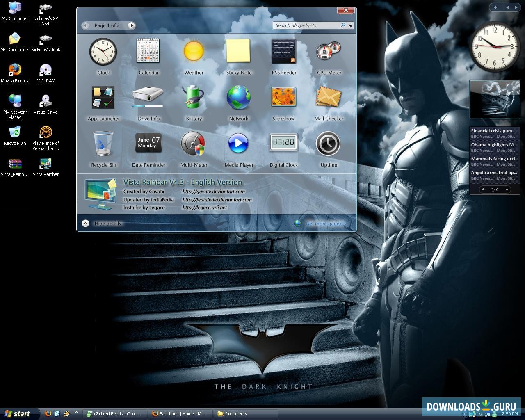Choose the Weather gadget sun icon

click(x=194, y=52)
